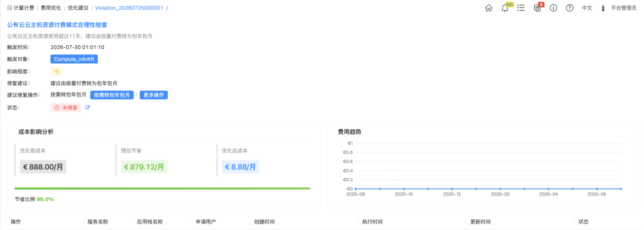This screenshot has width=644, height=230.
Task: Click the 更多操作 button
Action: click(154, 95)
